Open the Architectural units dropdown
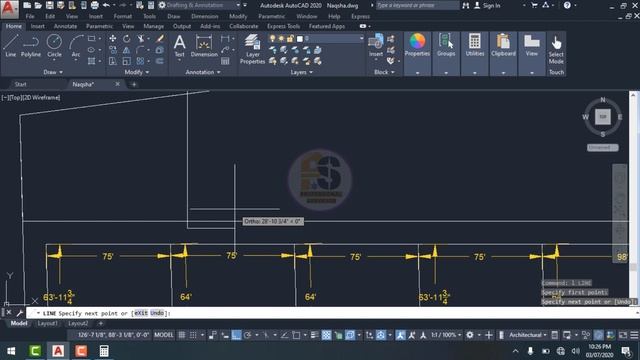 (x=527, y=335)
